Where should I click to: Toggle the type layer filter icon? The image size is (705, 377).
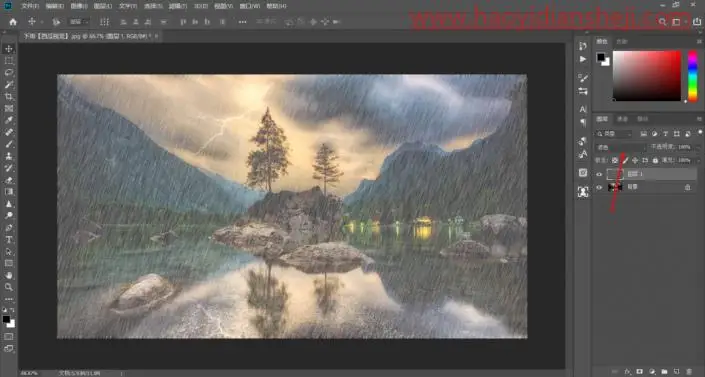click(x=665, y=134)
